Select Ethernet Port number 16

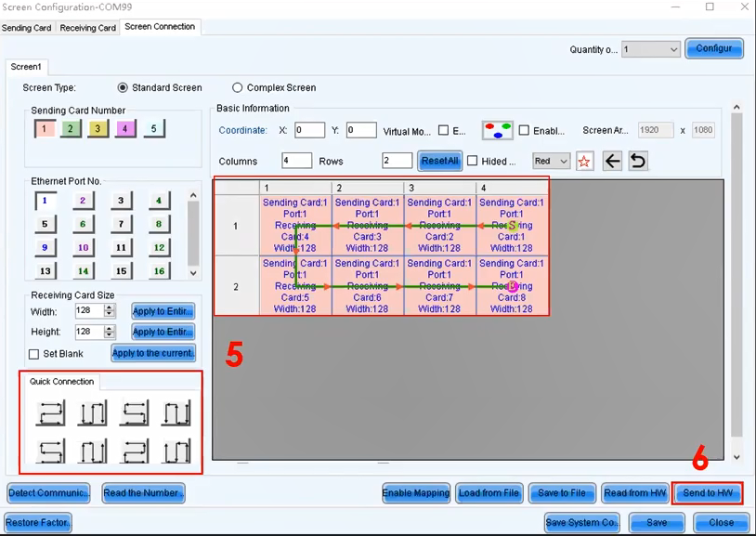pyautogui.click(x=158, y=269)
